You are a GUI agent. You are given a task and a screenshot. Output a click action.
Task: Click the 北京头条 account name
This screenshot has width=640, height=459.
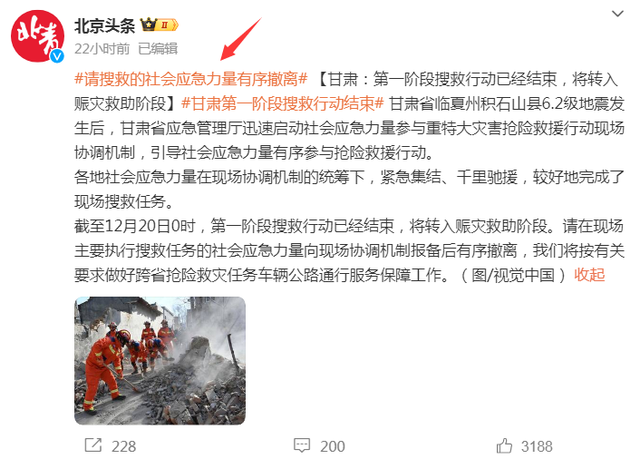pos(104,26)
